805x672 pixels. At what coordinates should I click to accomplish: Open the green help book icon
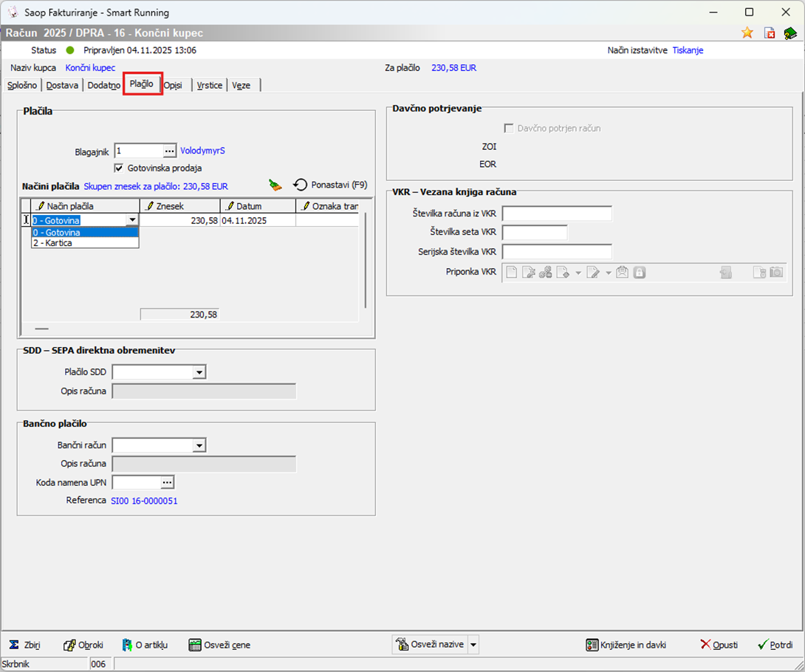pos(790,33)
